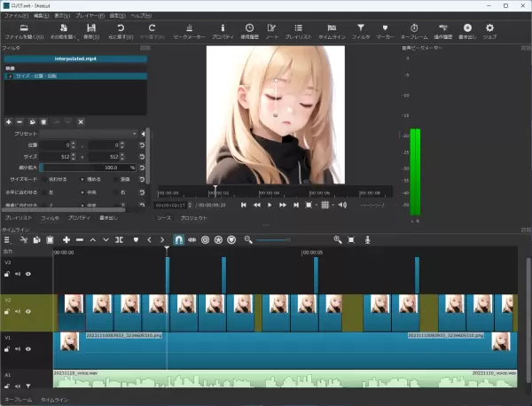The image size is (532, 406).
Task: Switch to the ソース player tab
Action: [x=164, y=218]
